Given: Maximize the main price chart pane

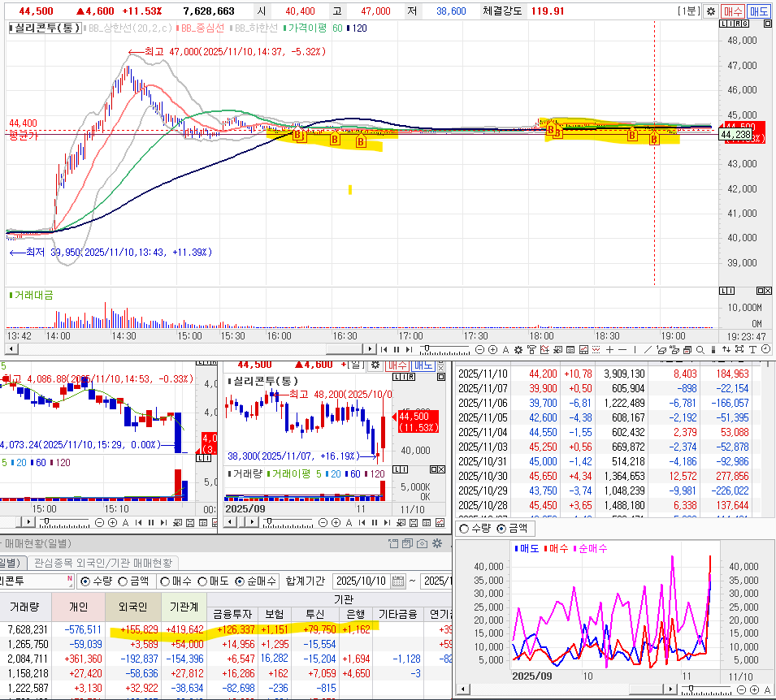Looking at the screenshot, I should click(x=768, y=24).
